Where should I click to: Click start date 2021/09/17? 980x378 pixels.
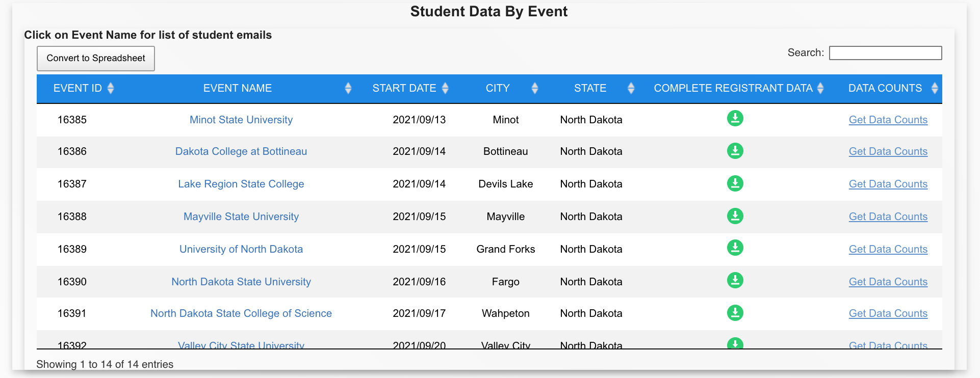tap(419, 313)
